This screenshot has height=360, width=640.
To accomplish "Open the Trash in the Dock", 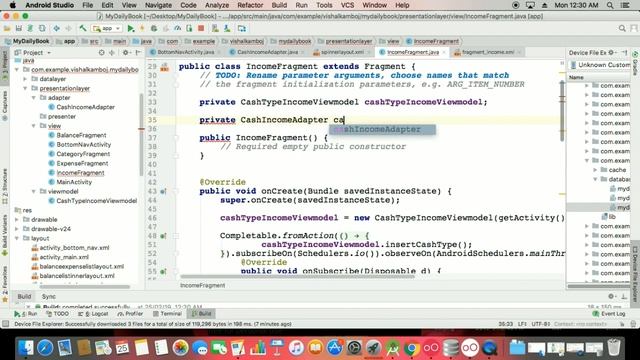I will coord(613,348).
